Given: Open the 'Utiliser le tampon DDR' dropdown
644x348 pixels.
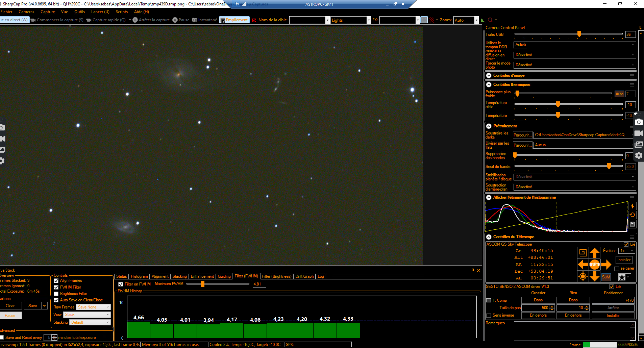Looking at the screenshot, I should 575,45.
